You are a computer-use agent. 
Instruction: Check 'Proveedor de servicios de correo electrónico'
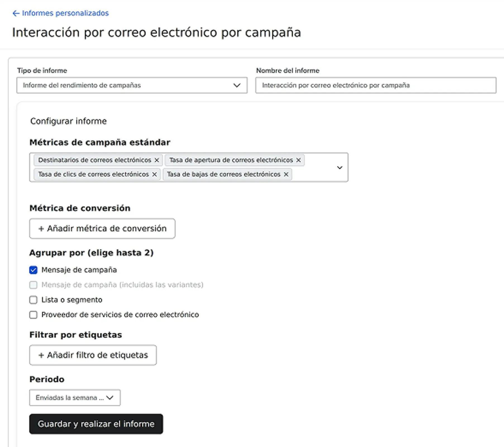[33, 315]
